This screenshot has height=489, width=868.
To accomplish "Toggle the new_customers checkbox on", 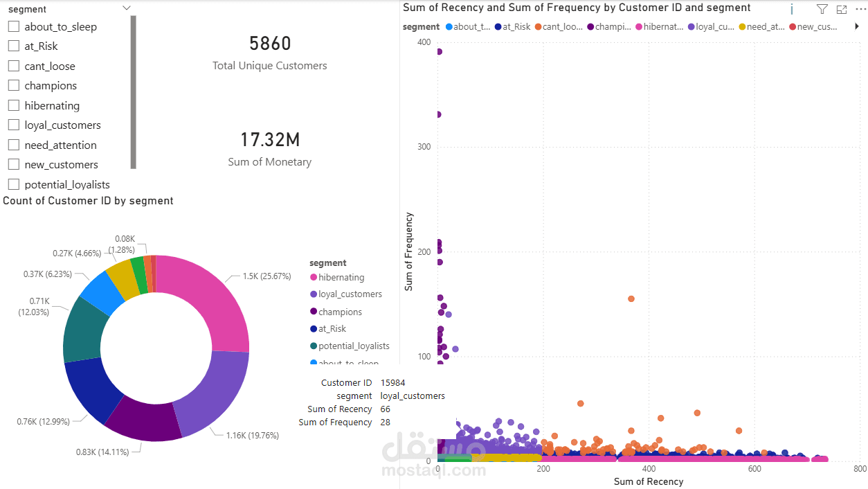I will click(12, 164).
